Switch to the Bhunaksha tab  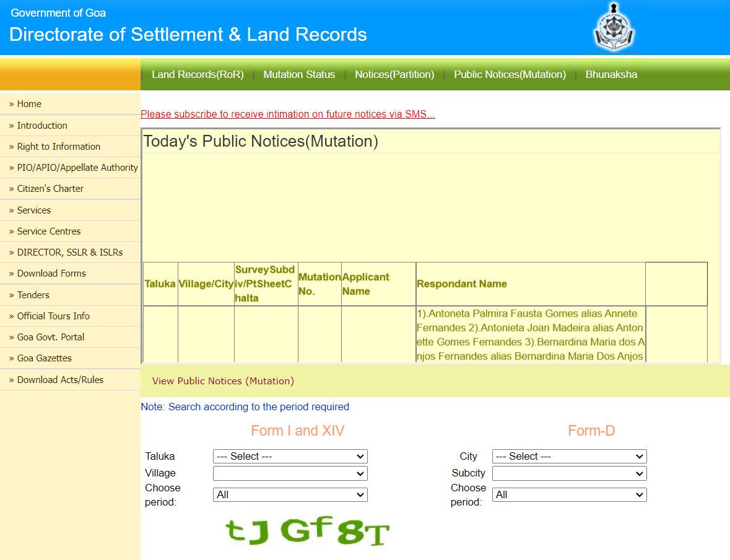point(611,74)
